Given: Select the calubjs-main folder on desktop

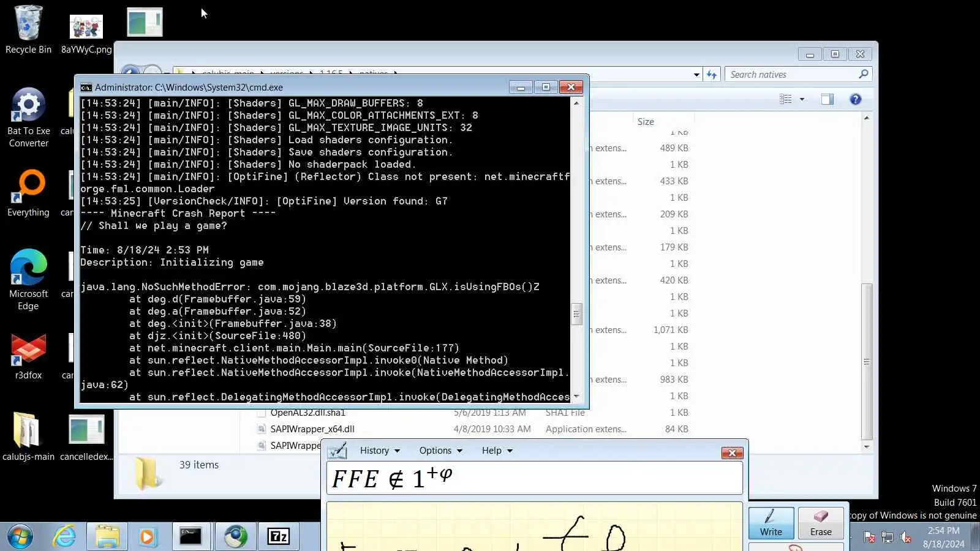Looking at the screenshot, I should pos(28,436).
